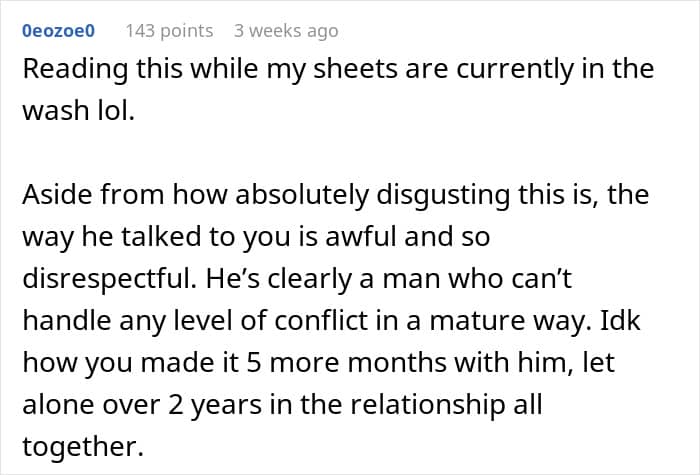Click the phrase "wash lol."
Image resolution: width=700 pixels, height=475 pixels.
point(79,110)
